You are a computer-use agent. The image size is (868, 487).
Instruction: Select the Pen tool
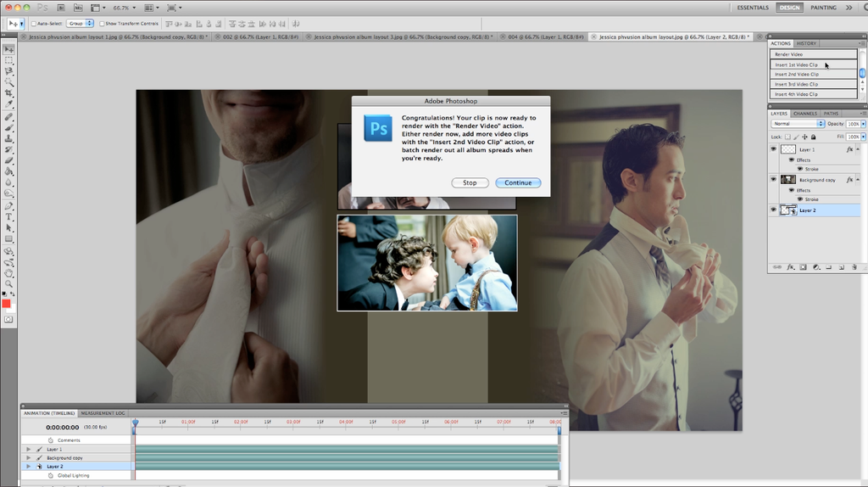(8, 206)
